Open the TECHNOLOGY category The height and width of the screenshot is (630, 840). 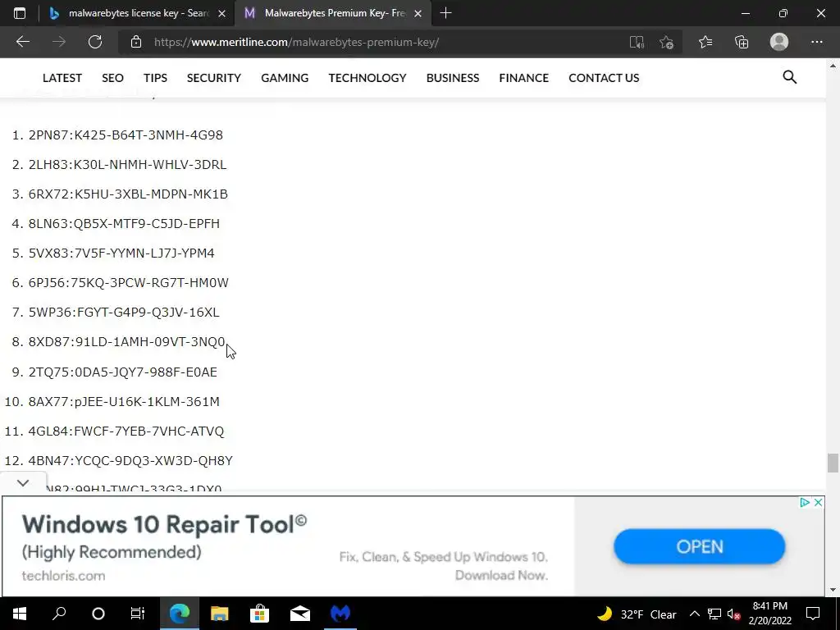[367, 78]
